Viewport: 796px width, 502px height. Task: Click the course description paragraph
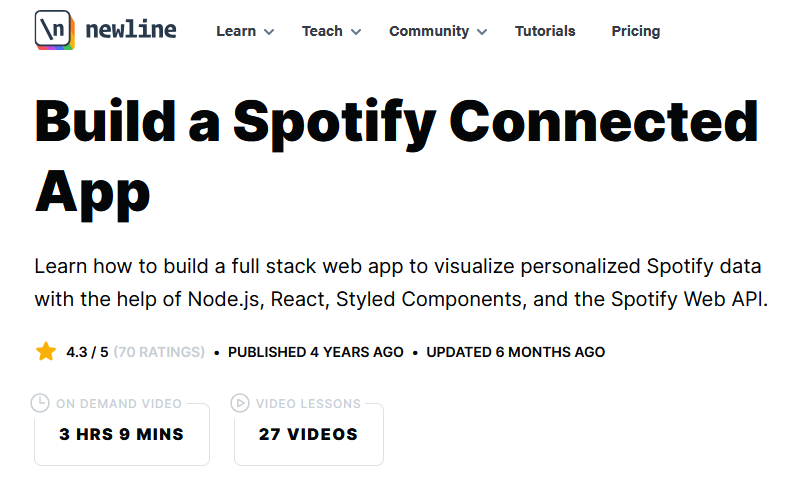401,283
